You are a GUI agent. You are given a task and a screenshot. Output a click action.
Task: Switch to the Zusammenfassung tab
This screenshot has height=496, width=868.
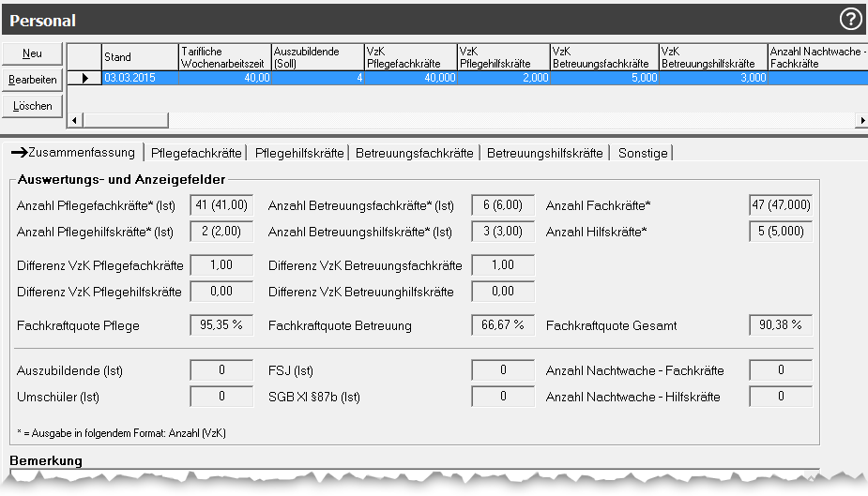tap(73, 153)
